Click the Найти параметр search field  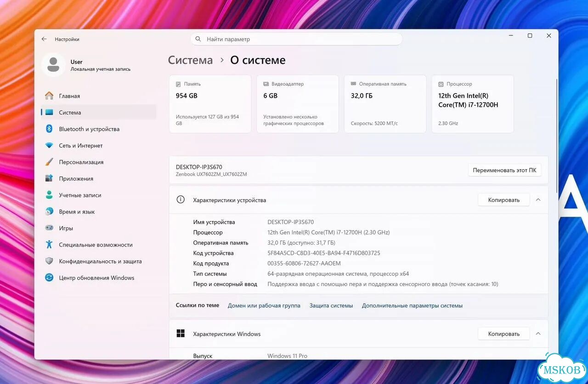pyautogui.click(x=296, y=39)
